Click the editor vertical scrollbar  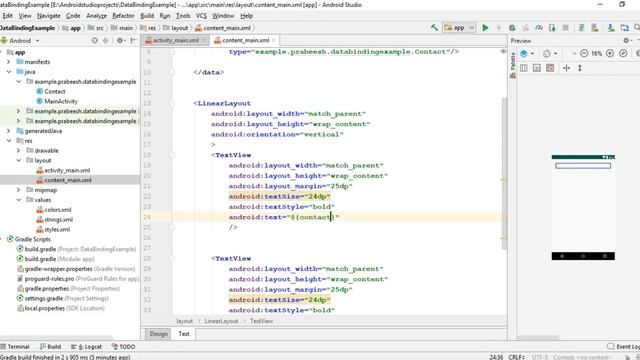pos(504,173)
